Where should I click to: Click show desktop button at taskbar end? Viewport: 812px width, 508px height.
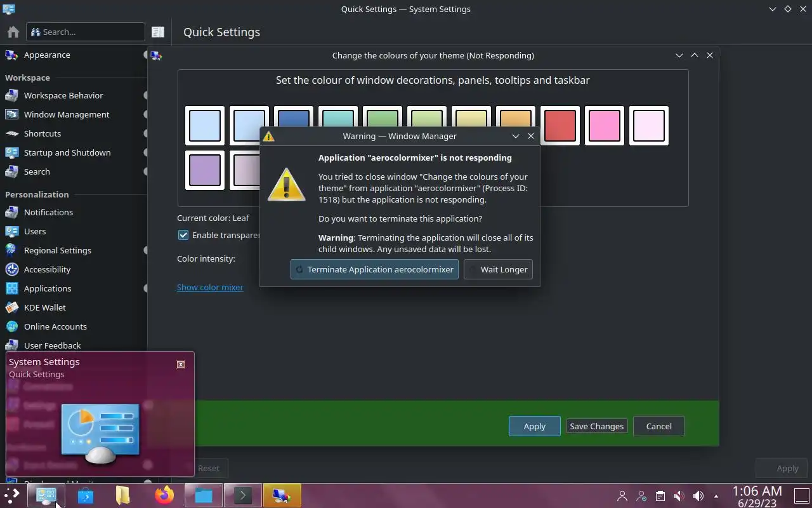tap(802, 496)
